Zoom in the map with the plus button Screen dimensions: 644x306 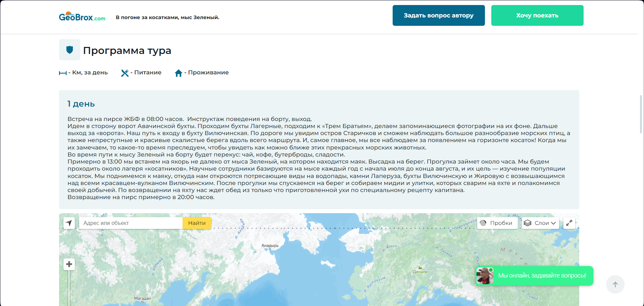point(69,264)
